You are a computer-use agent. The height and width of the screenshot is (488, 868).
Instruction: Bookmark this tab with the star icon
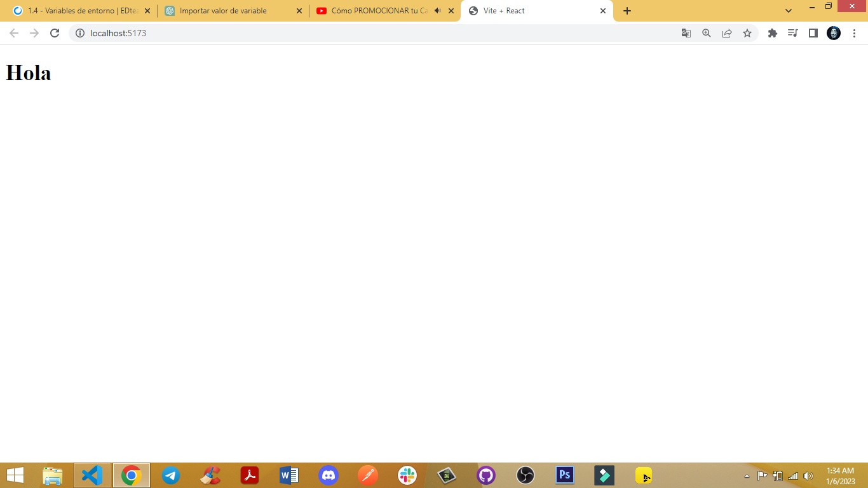click(747, 33)
